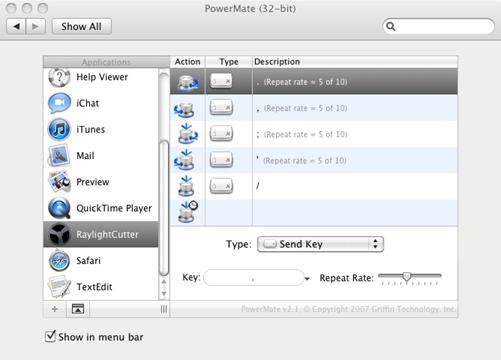Screen dimensions: 501x360
Task: Select the Safari application icon
Action: (x=59, y=261)
